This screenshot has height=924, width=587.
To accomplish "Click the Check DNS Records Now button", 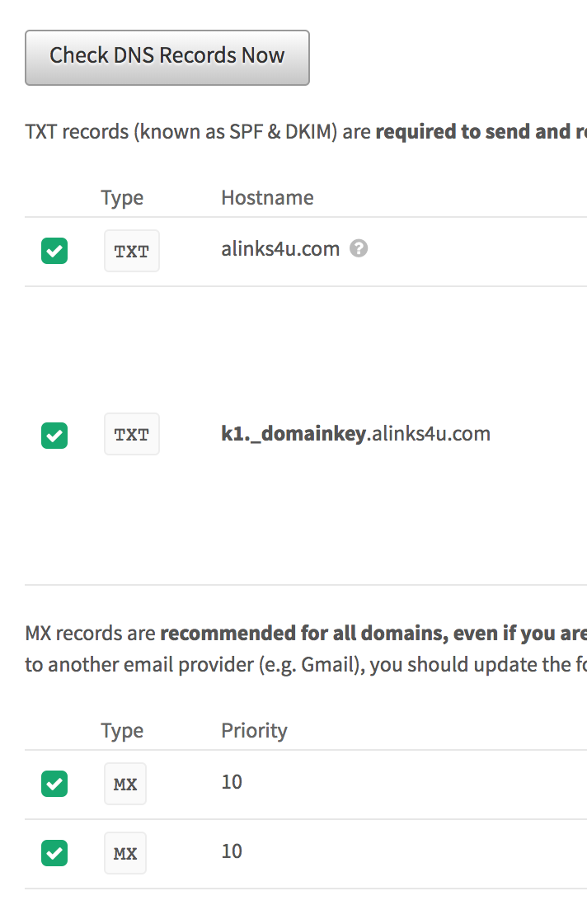I will point(167,57).
